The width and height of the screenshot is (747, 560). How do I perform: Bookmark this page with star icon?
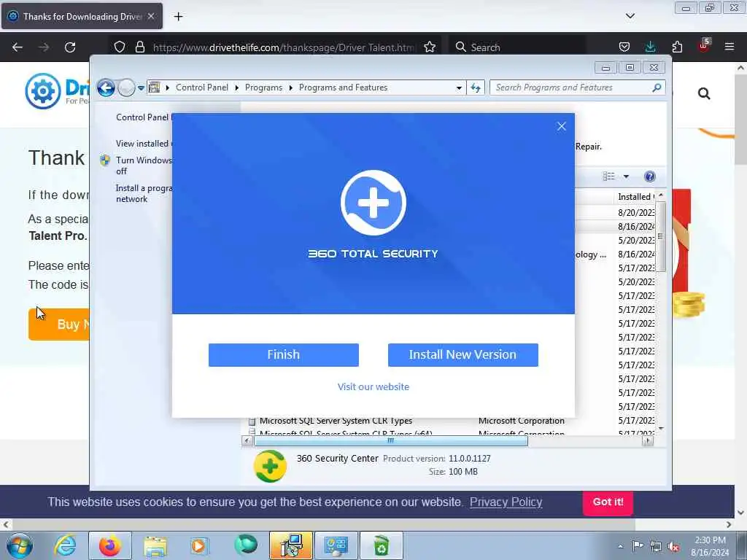[x=430, y=47]
